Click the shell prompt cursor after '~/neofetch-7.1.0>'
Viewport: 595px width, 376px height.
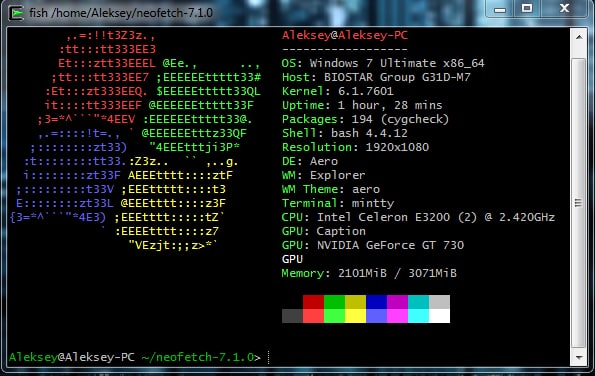pyautogui.click(x=269, y=357)
